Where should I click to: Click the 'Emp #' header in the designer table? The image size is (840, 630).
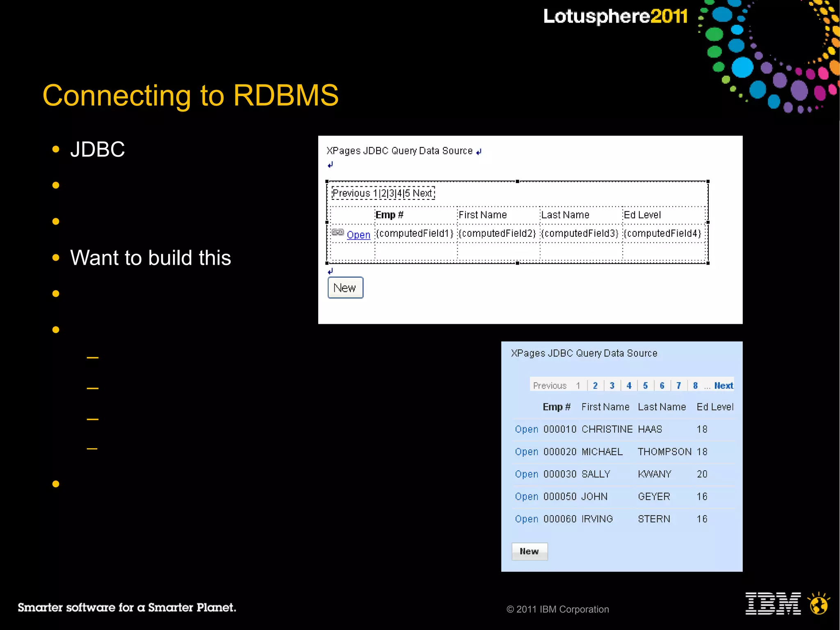[390, 215]
